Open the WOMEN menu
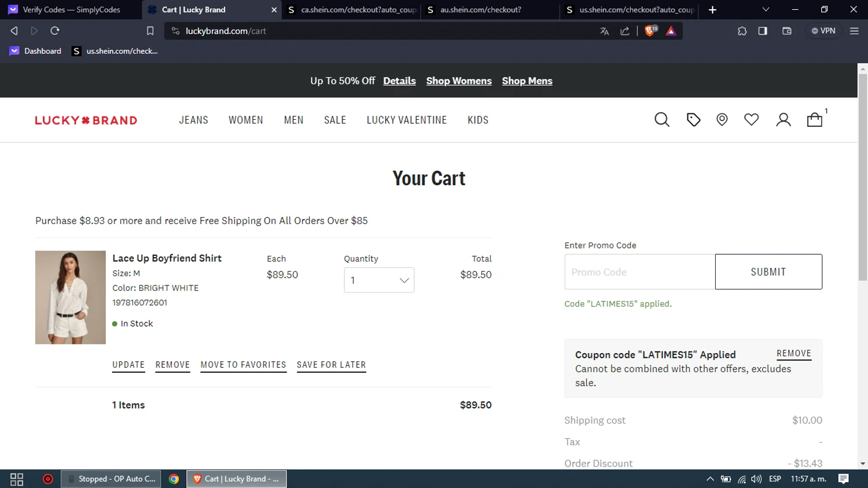 (x=246, y=120)
